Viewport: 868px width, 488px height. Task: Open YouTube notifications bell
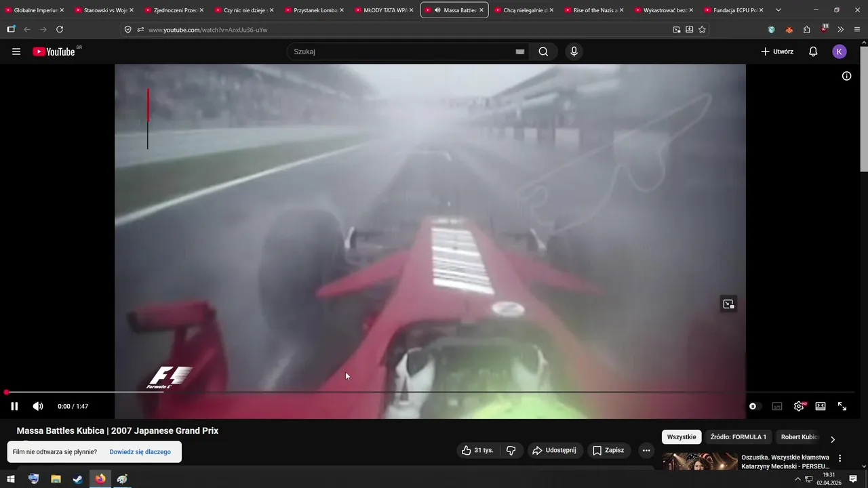pos(813,52)
